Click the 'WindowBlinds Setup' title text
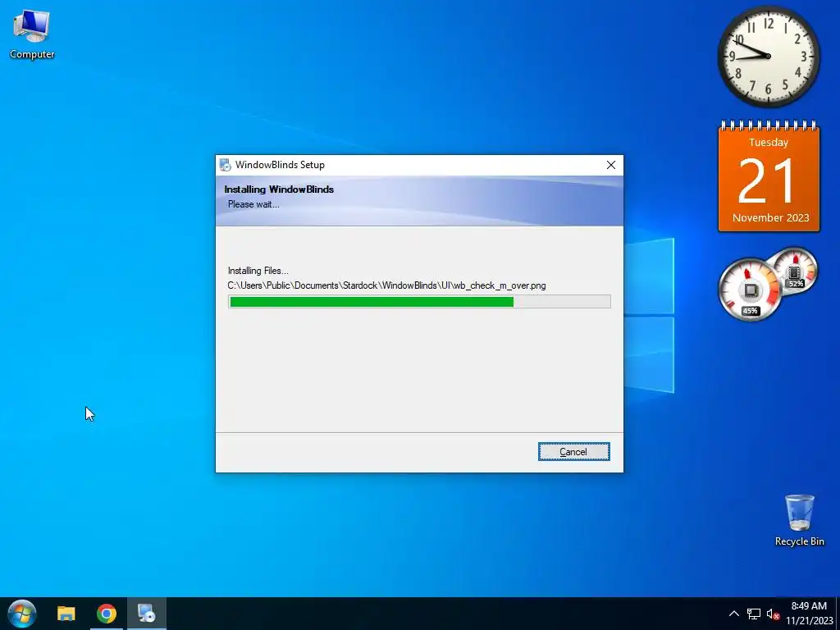The image size is (840, 630). coord(280,165)
